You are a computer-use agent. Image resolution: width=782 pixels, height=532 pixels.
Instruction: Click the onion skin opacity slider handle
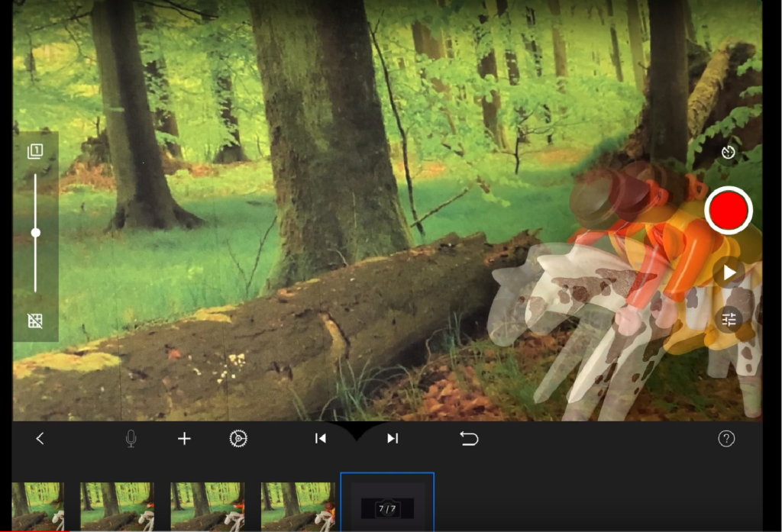35,233
